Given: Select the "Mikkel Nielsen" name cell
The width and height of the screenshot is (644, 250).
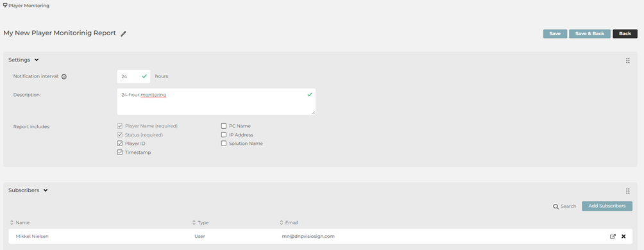Looking at the screenshot, I should point(32,237).
